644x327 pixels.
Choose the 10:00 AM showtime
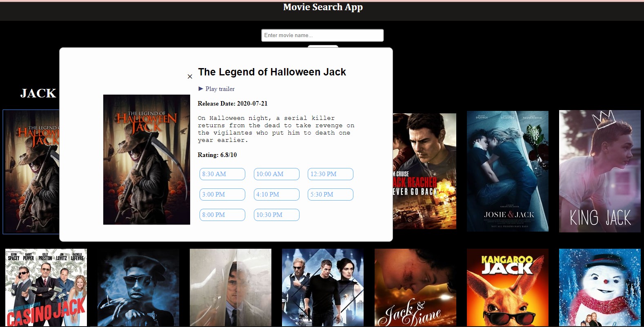[277, 174]
